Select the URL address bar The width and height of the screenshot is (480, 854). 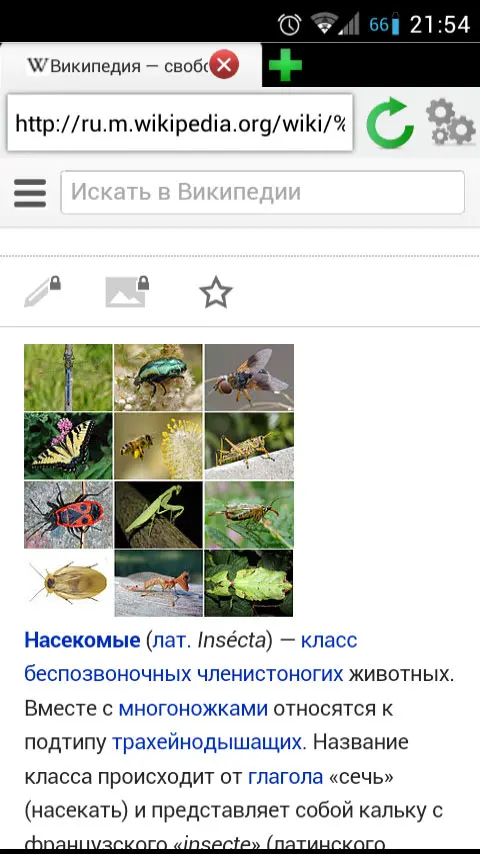[x=180, y=123]
